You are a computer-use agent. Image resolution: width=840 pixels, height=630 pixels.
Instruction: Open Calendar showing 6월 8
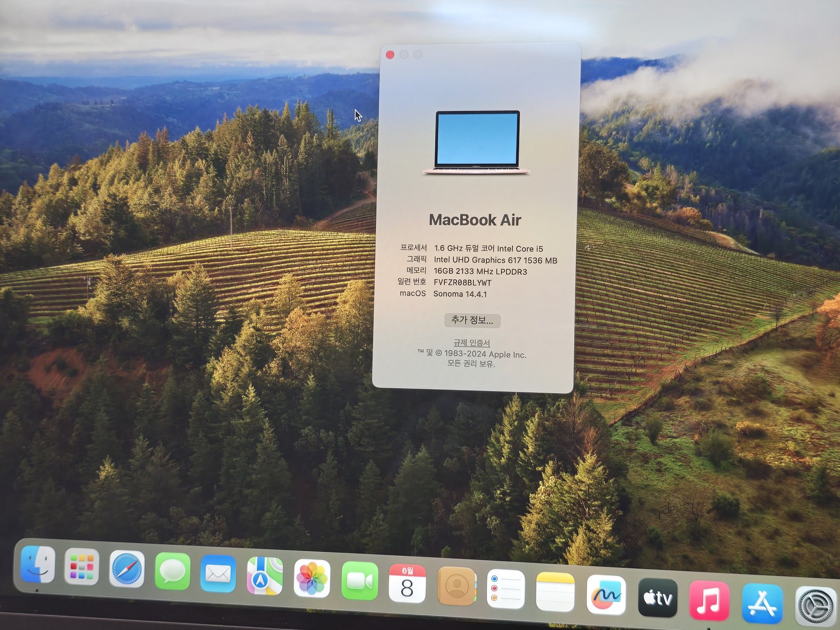[x=407, y=583]
